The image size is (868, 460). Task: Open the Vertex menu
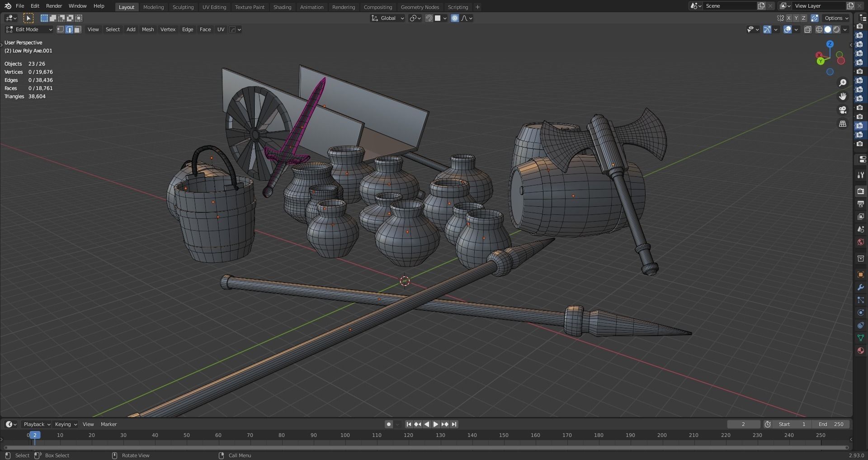pos(168,29)
